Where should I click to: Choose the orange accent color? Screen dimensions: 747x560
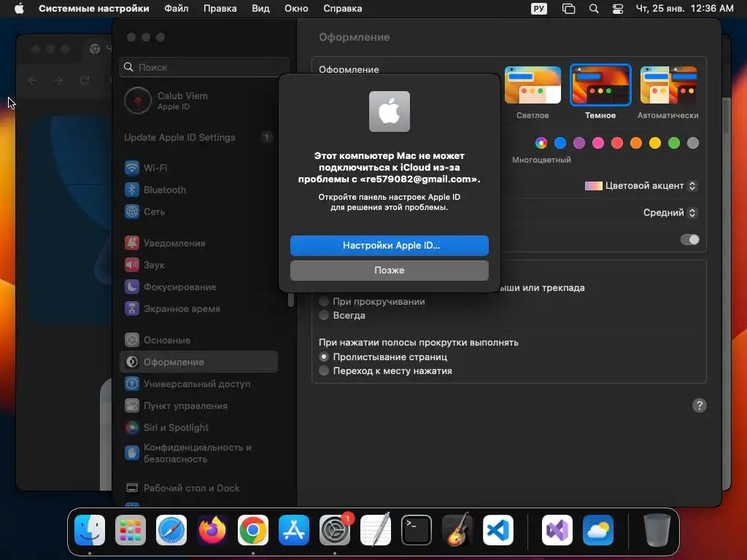[x=636, y=143]
